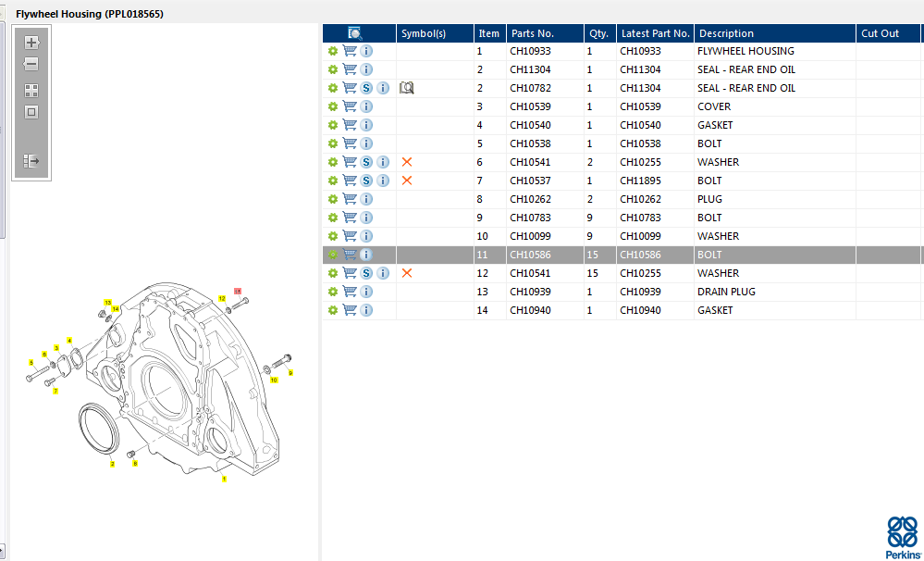
Task: Click the PLUG description for item 8
Action: click(709, 199)
